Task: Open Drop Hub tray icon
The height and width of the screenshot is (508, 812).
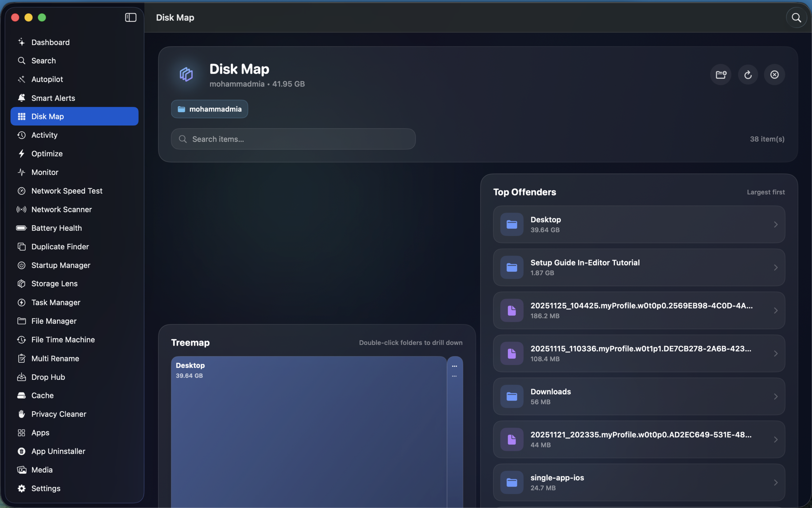Action: (x=22, y=377)
